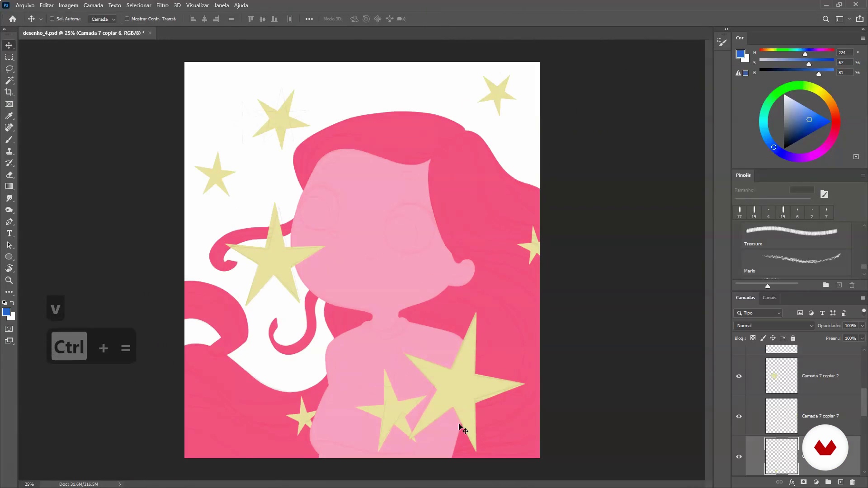Select the Zoom tool
The image size is (868, 488).
tap(9, 280)
